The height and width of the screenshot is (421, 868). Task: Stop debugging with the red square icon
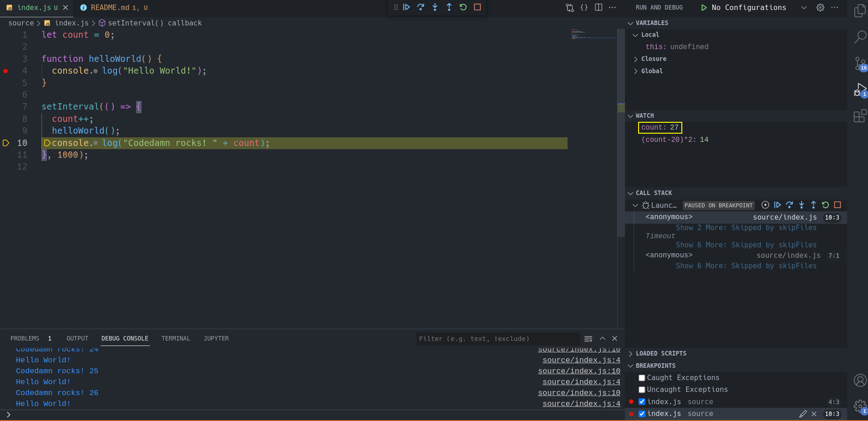pos(477,7)
